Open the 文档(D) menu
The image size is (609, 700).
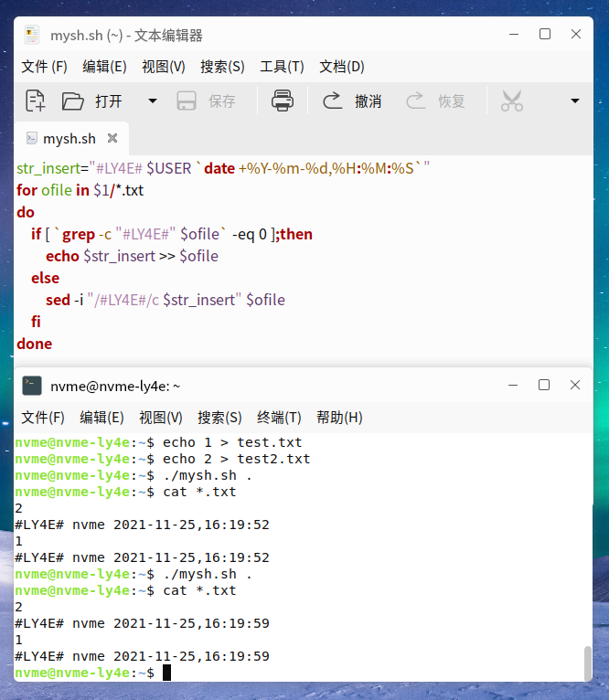[x=342, y=67]
